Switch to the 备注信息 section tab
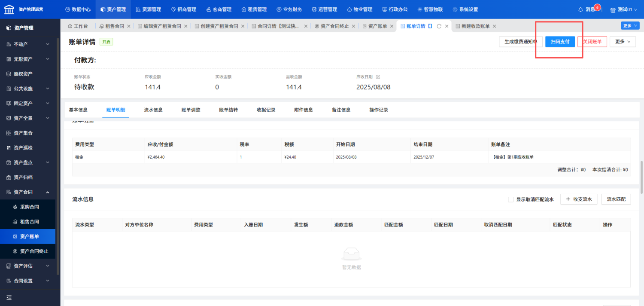The image size is (644, 306). 341,110
